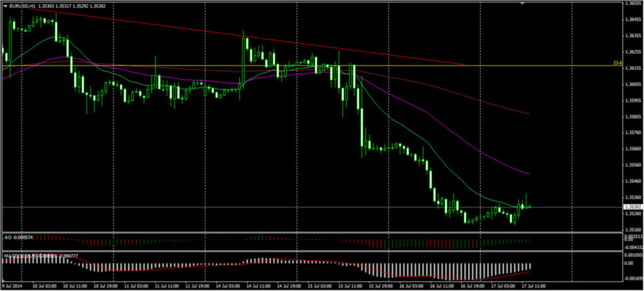Screen dimensions: 644x291
Task: Click the 1.36155 price scale value
Action: [633, 68]
